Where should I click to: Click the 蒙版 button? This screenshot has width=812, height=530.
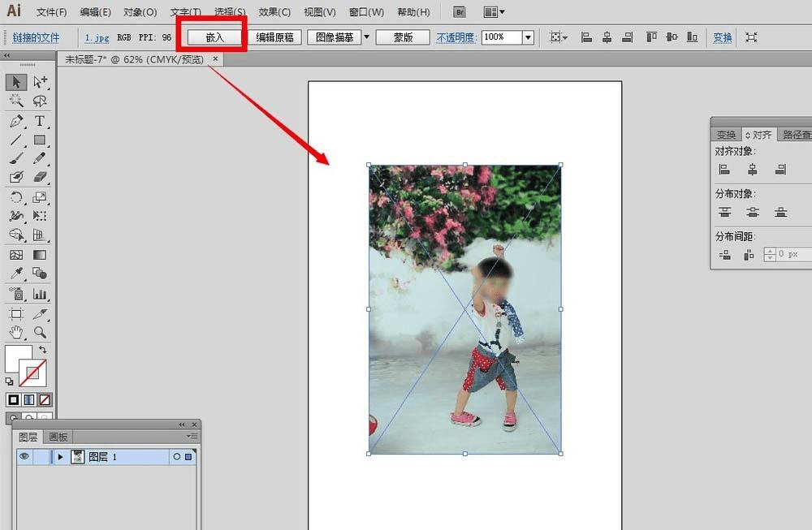coord(403,37)
